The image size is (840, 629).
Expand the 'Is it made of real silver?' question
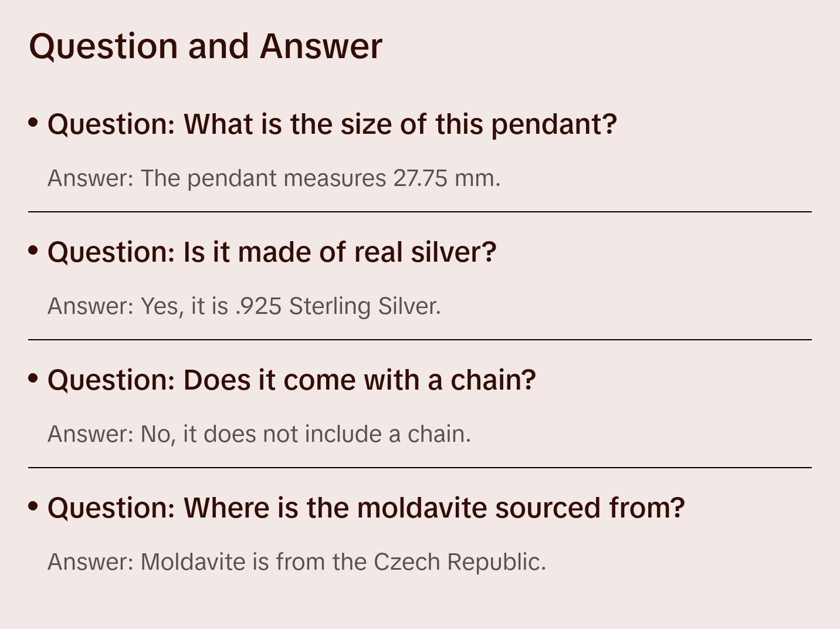point(272,252)
